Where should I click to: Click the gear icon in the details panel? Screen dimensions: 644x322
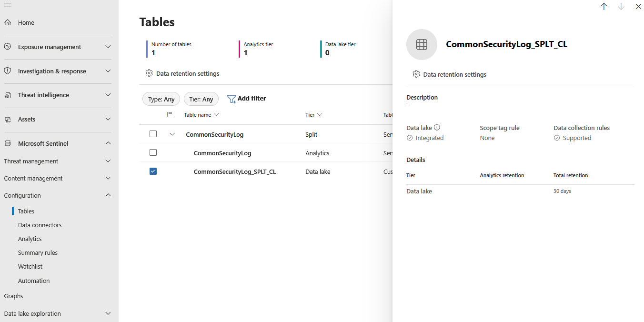416,74
